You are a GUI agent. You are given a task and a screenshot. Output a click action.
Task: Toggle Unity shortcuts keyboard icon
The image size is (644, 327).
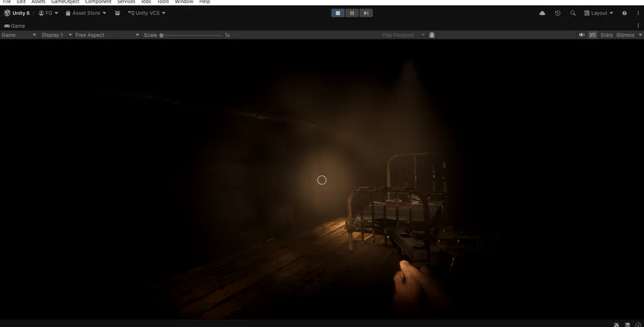(592, 35)
